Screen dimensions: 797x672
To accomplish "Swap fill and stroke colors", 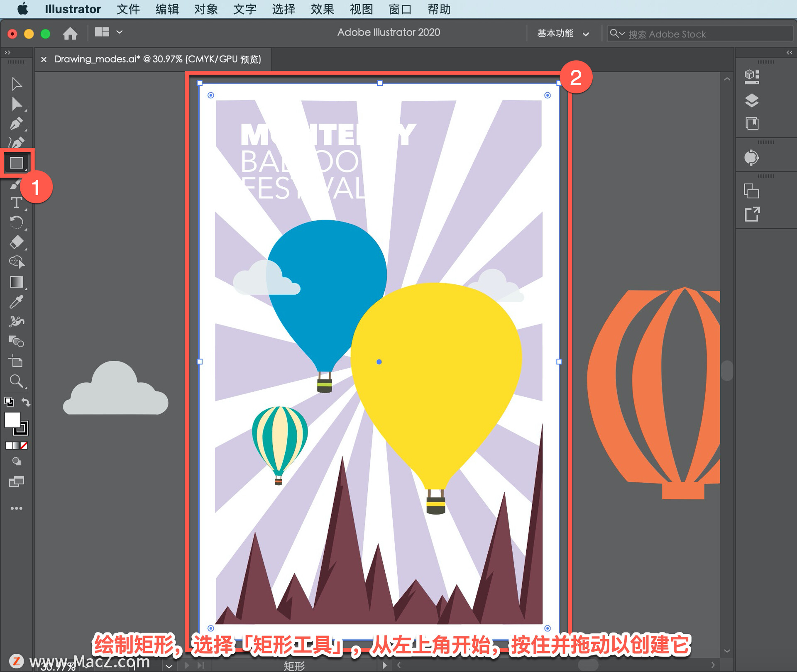I will [26, 402].
